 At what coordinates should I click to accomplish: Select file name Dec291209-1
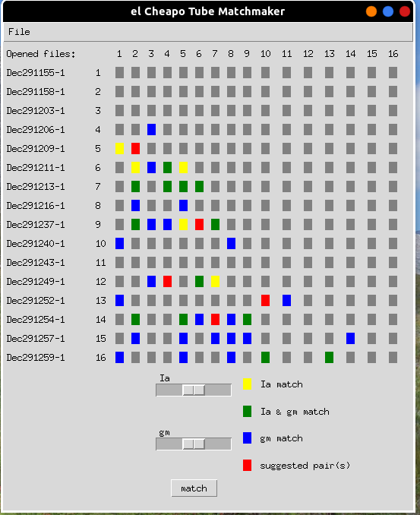tap(36, 148)
